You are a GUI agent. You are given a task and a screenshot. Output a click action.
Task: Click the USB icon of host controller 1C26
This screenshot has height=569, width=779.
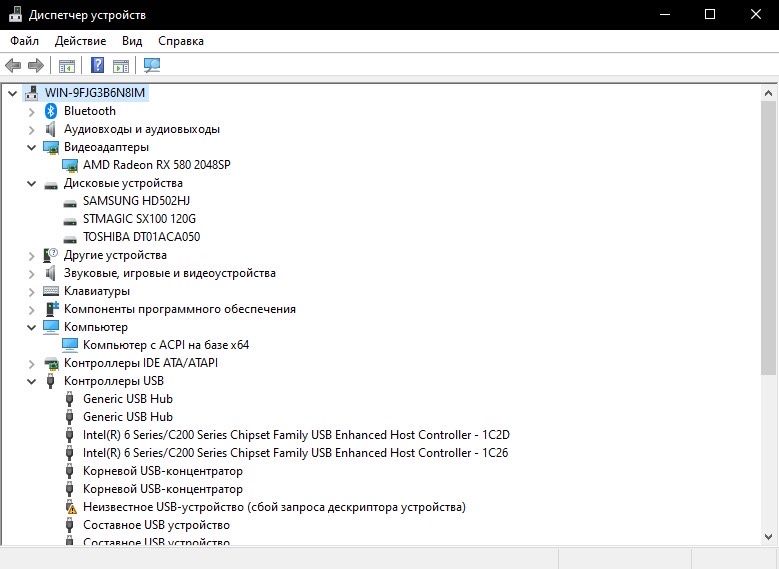click(x=70, y=453)
